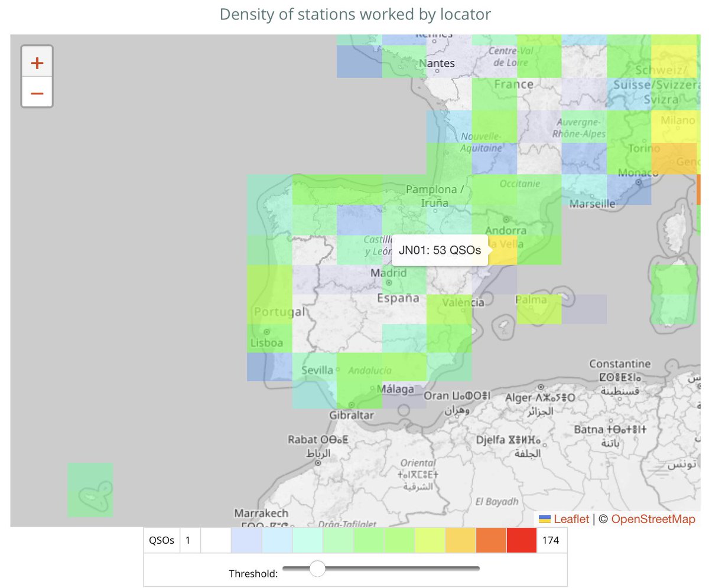Click the lightest blue swatch in the legend

[245, 540]
